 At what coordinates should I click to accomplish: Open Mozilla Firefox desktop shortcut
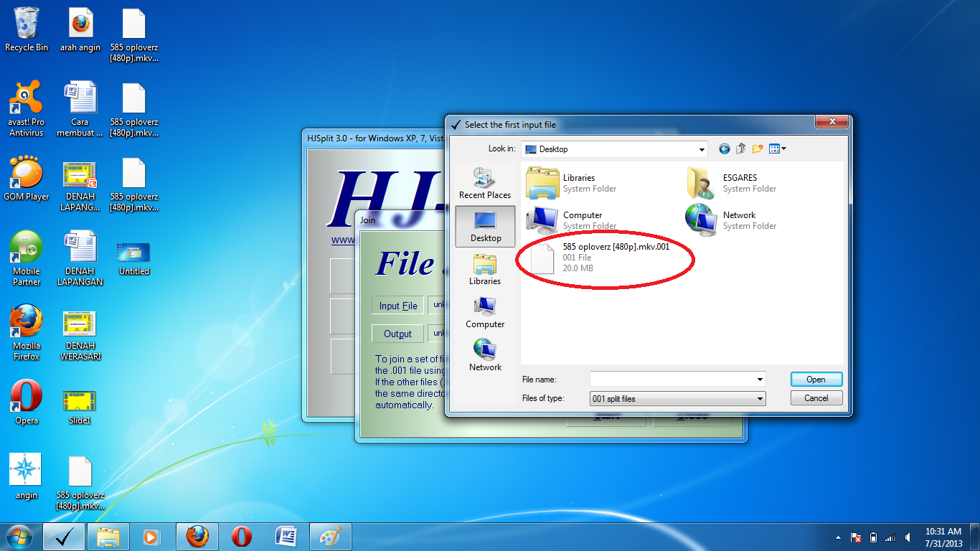[x=27, y=333]
